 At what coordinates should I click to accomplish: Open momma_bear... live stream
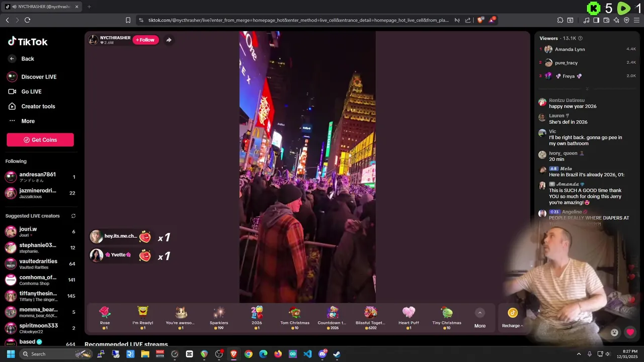[40, 312]
